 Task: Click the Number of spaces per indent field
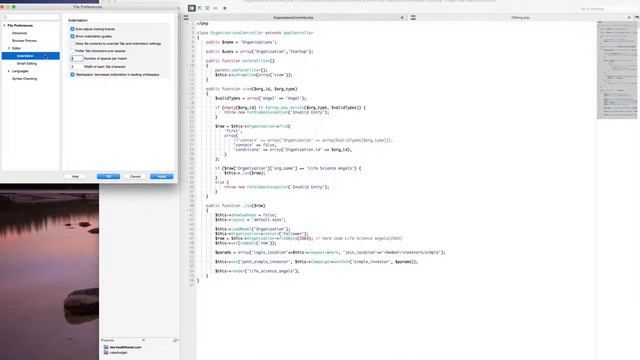(x=77, y=59)
